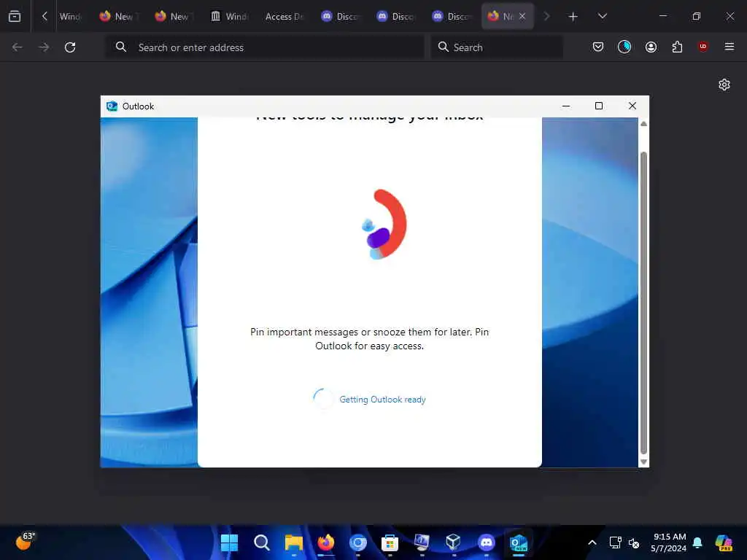Open Microsoft Store from taskbar

click(x=390, y=542)
